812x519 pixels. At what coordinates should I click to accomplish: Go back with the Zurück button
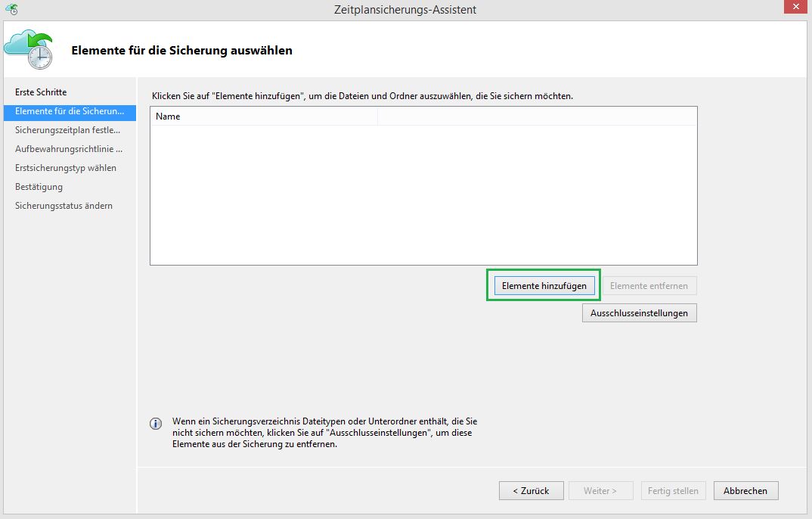click(531, 491)
